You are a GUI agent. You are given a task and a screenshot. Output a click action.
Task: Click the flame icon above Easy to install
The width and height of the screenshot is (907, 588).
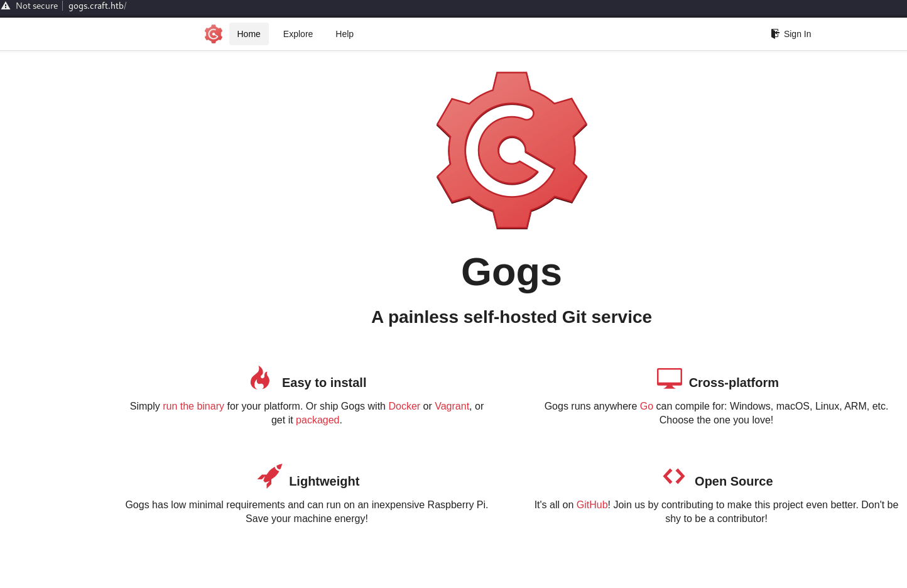(x=260, y=378)
